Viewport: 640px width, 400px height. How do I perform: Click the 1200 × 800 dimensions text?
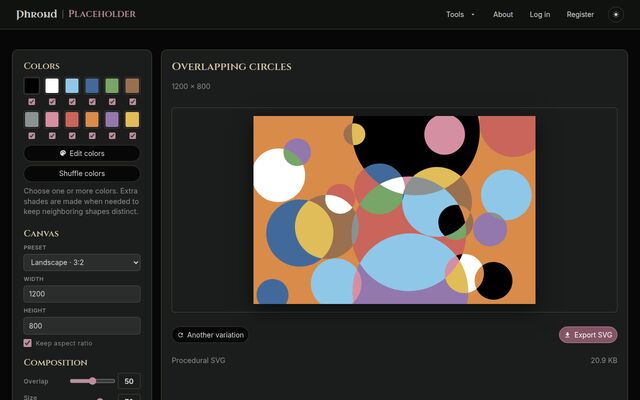pyautogui.click(x=191, y=87)
